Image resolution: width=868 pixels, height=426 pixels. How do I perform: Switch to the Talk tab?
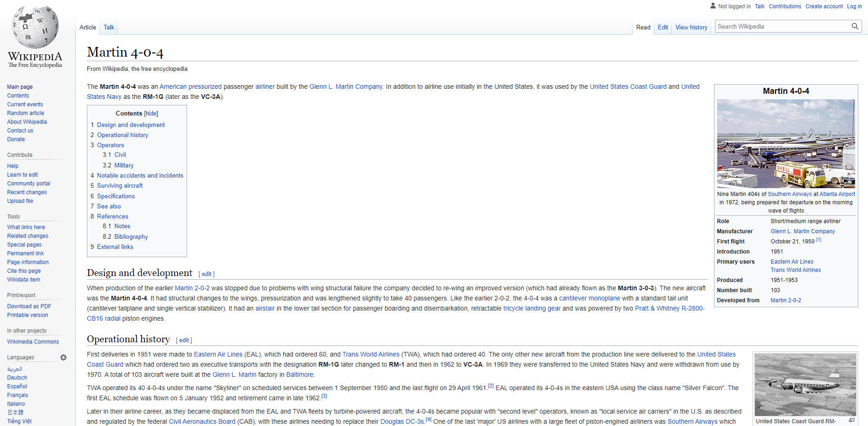[109, 27]
